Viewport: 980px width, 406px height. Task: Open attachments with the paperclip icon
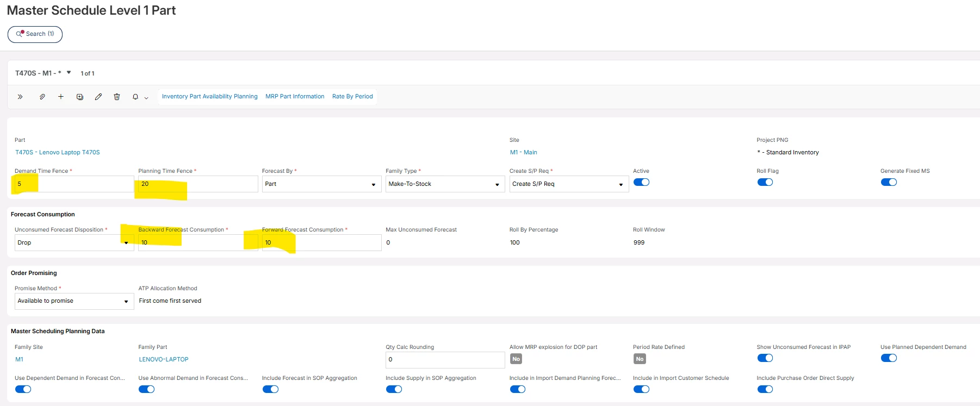pos(42,97)
